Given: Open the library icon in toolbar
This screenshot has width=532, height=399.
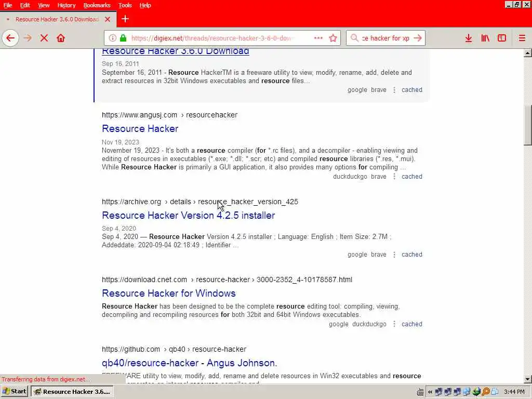Looking at the screenshot, I should 485,38.
